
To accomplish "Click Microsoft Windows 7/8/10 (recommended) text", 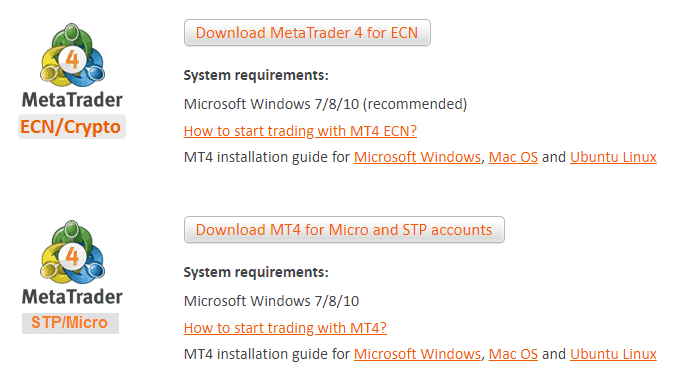I will point(325,104).
